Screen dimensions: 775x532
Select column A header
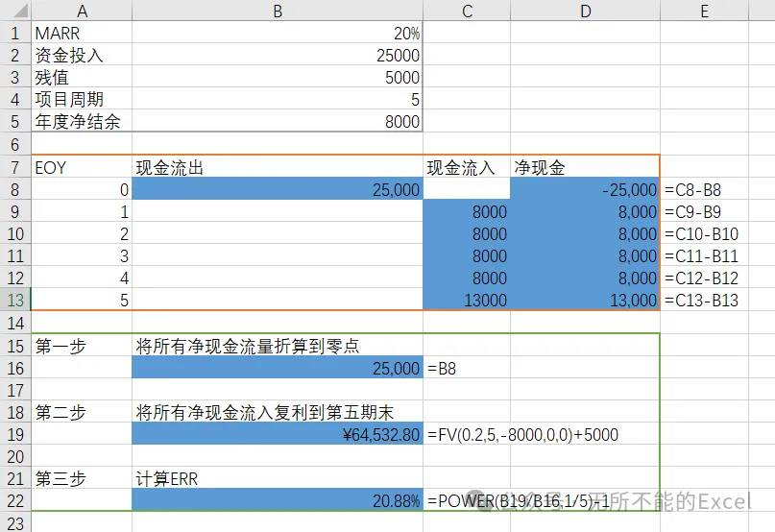pyautogui.click(x=82, y=11)
